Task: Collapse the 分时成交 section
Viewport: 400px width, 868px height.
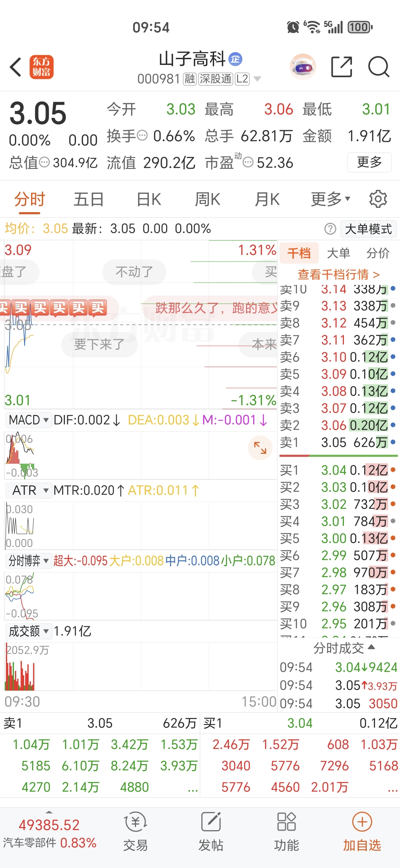Action: tap(344, 648)
